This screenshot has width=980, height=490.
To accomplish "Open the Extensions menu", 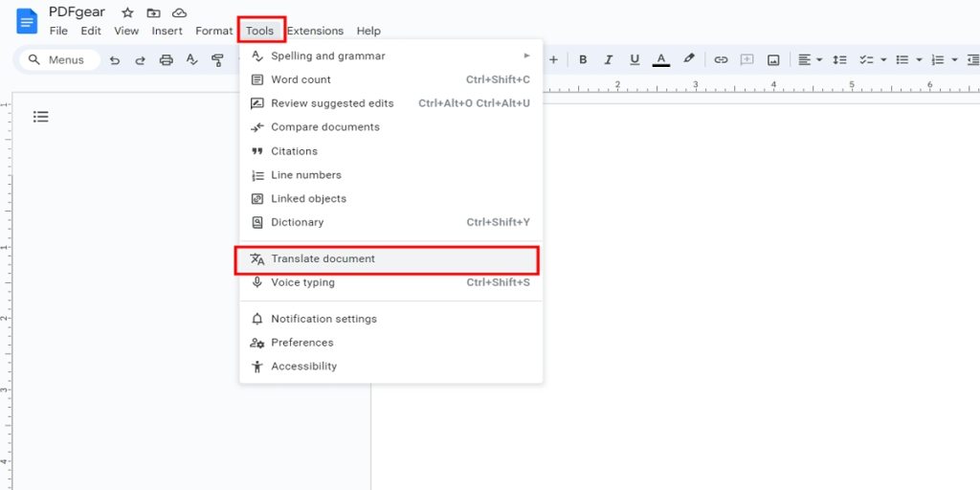I will coord(315,31).
